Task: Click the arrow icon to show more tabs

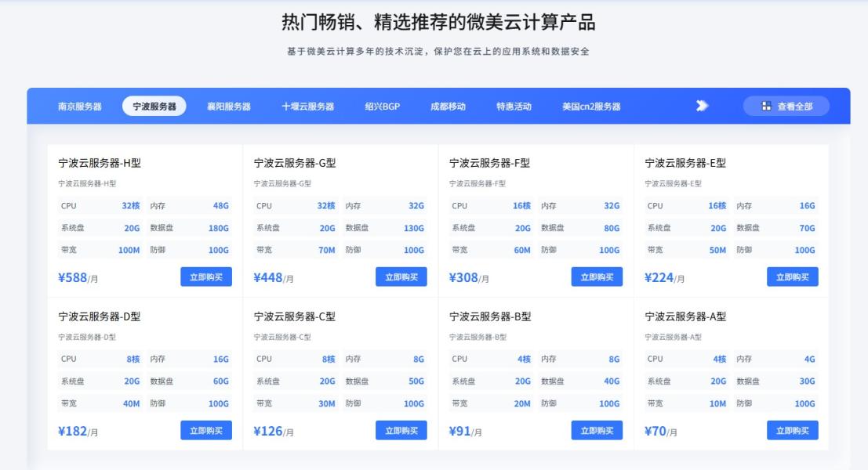Action: tap(702, 106)
